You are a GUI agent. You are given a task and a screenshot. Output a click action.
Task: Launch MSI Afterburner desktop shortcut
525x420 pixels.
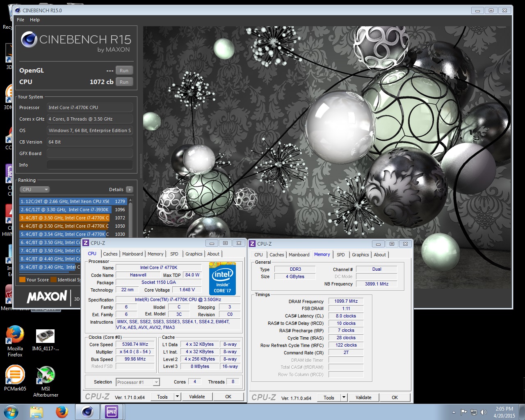point(46,381)
